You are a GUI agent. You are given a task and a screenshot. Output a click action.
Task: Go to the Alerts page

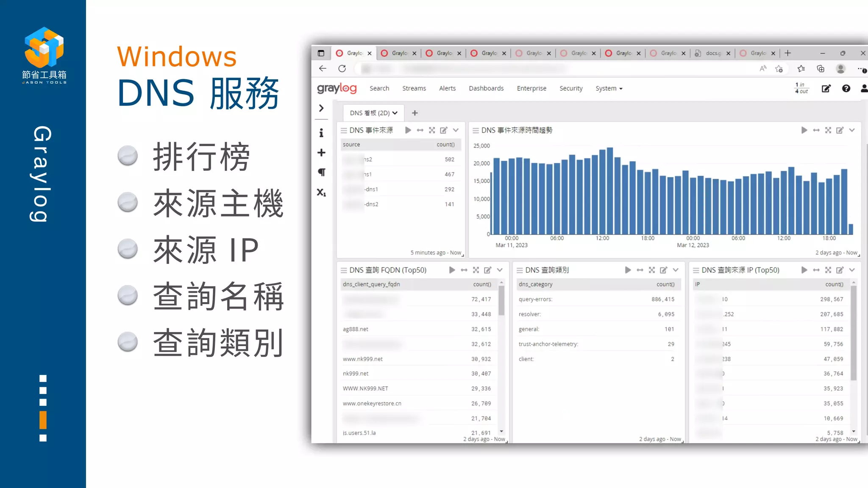(x=447, y=88)
